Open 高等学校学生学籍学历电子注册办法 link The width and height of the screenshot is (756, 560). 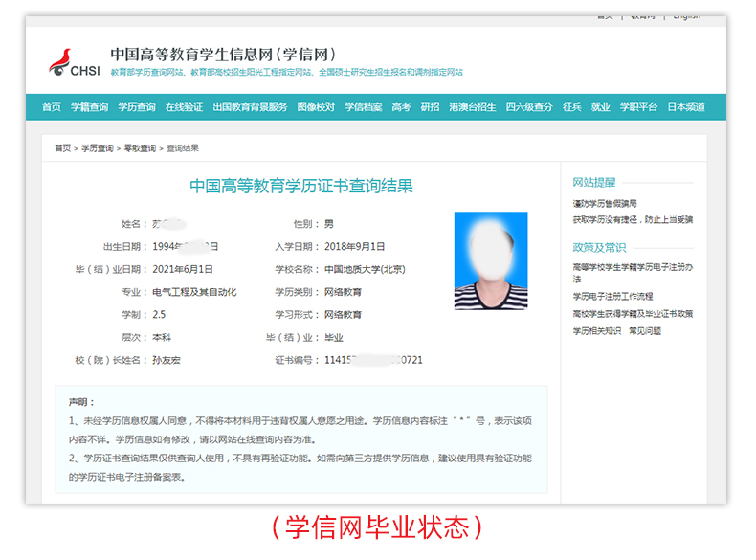pyautogui.click(x=633, y=273)
